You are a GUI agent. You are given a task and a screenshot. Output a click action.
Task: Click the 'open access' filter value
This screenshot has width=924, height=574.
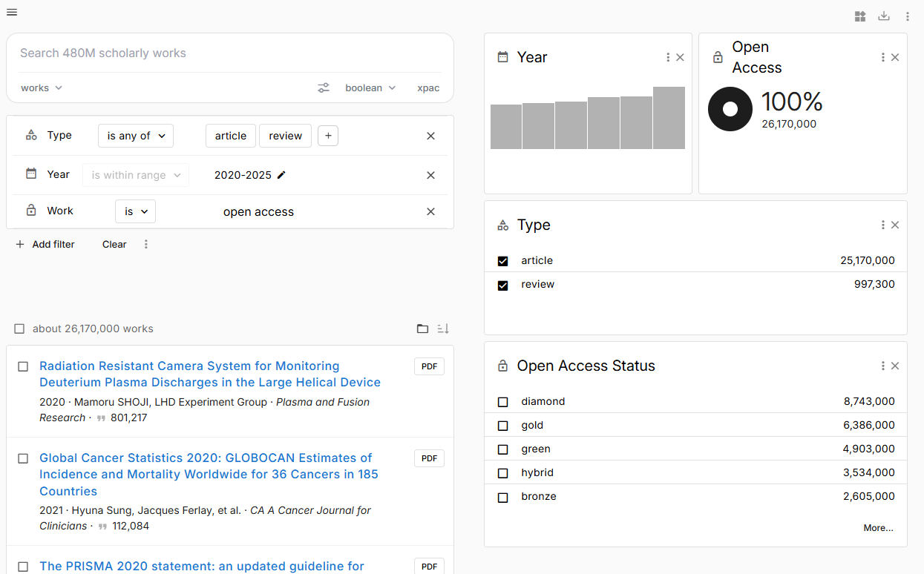258,212
